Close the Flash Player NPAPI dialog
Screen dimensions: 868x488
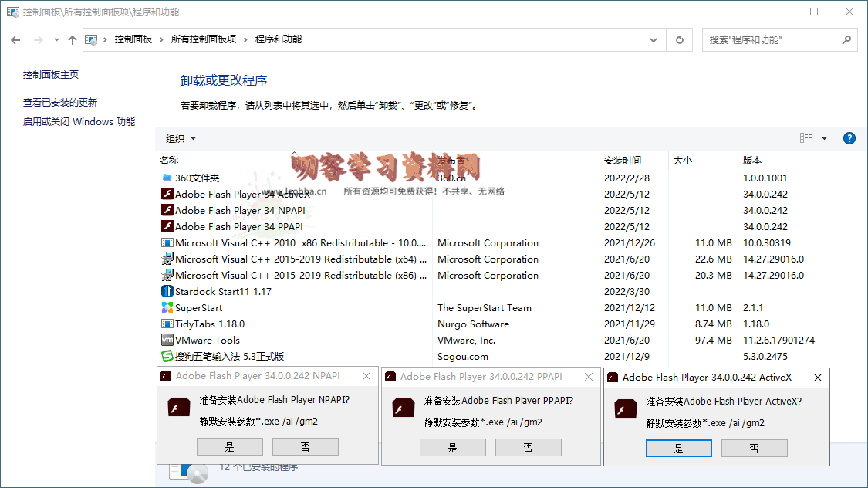tap(366, 376)
